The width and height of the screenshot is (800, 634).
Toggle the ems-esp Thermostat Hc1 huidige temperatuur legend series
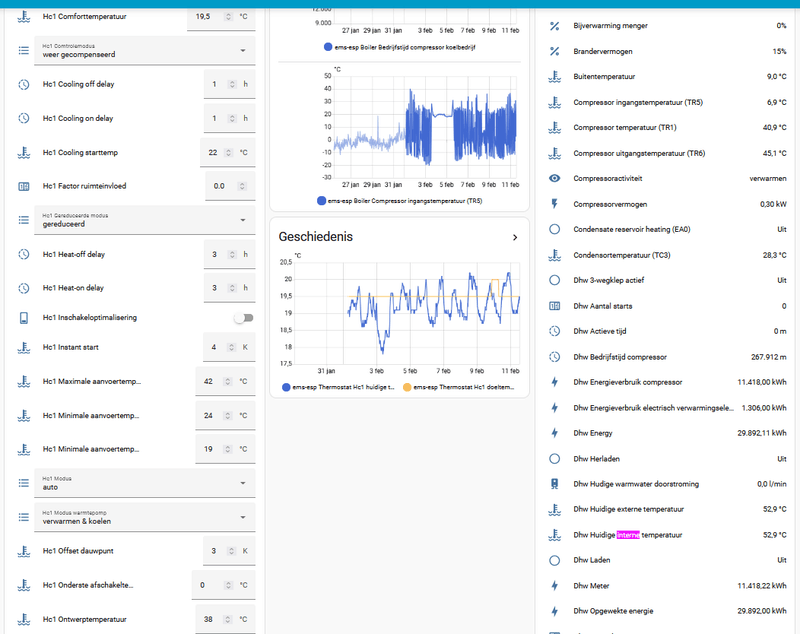(338, 387)
